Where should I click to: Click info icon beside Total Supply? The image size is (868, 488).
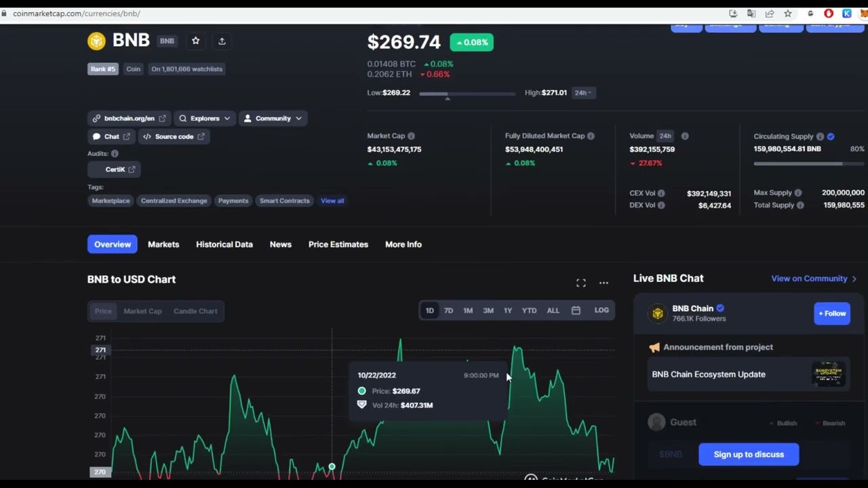pyautogui.click(x=800, y=205)
